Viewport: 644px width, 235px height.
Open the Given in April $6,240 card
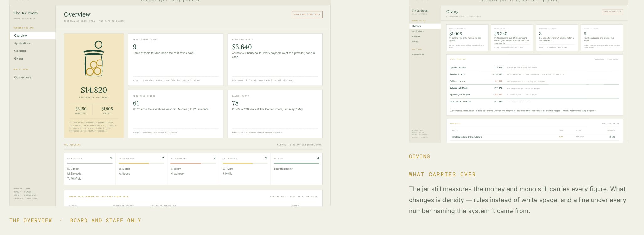coord(512,38)
